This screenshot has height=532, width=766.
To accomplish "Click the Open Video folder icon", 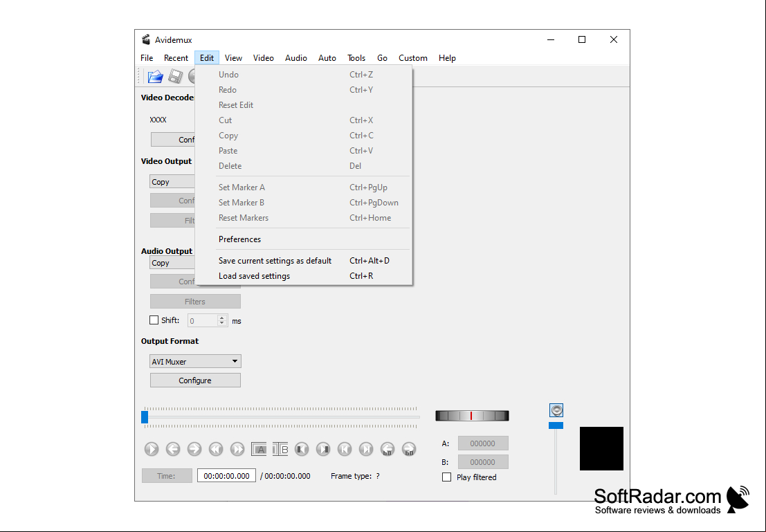I will 156,76.
